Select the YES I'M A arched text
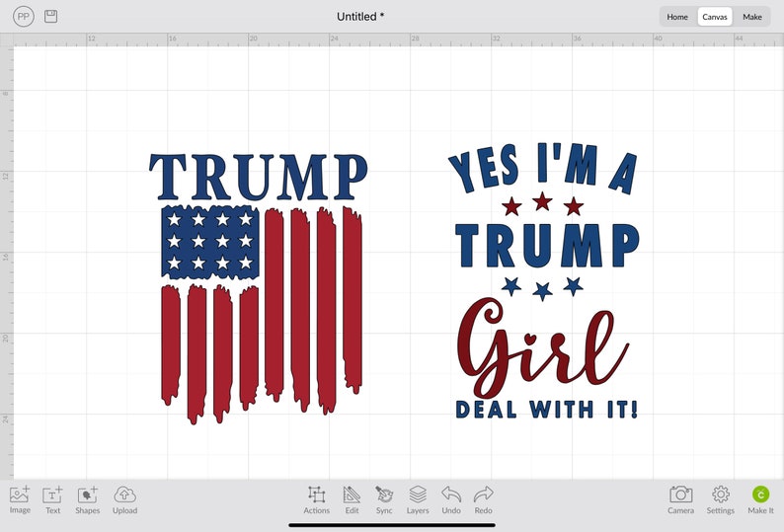 [542, 168]
